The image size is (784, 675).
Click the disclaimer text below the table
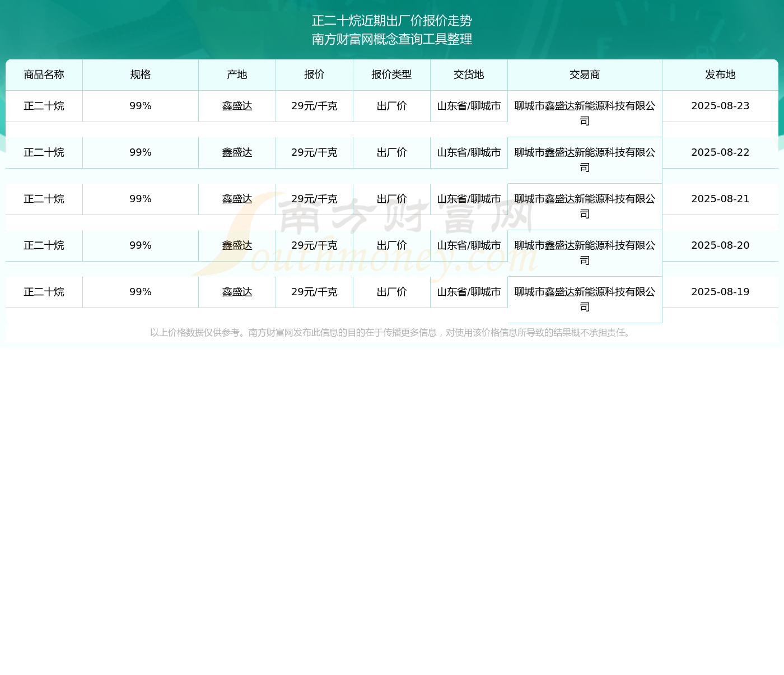click(x=392, y=333)
